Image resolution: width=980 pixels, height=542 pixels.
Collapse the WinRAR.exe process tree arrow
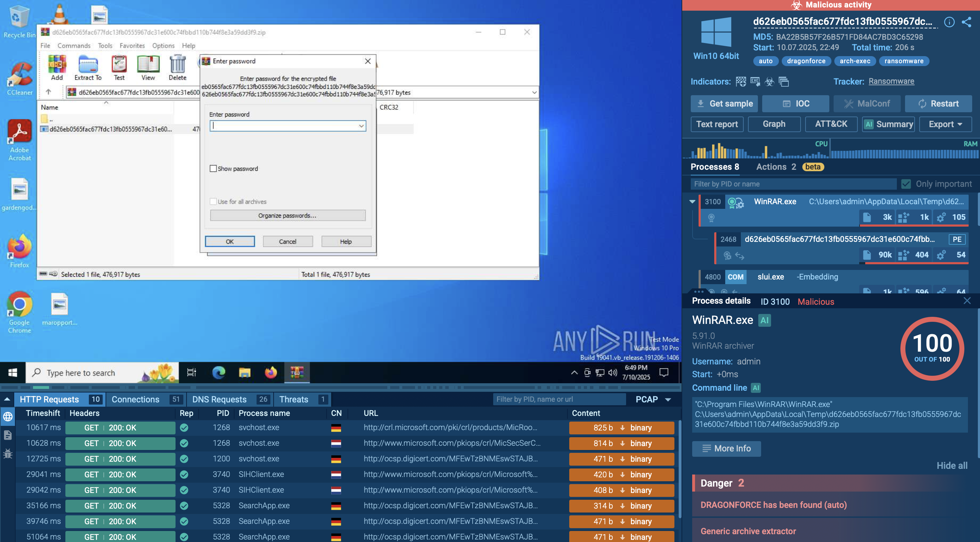coord(693,202)
